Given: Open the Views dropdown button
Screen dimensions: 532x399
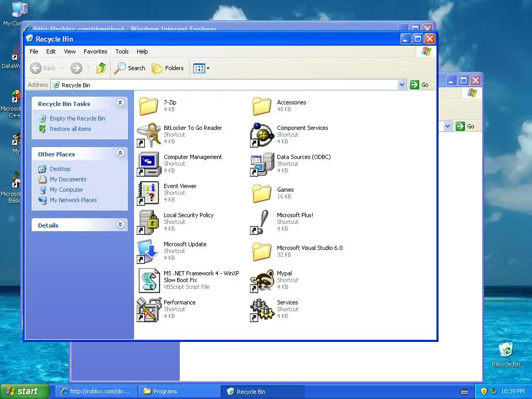Looking at the screenshot, I should pos(201,68).
